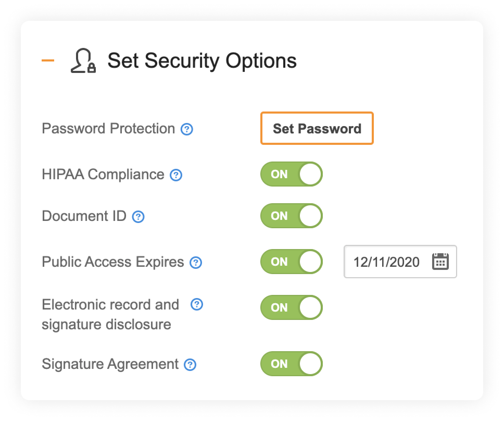The height and width of the screenshot is (421, 504).
Task: Select the Set Security Options heading
Action: tap(202, 60)
